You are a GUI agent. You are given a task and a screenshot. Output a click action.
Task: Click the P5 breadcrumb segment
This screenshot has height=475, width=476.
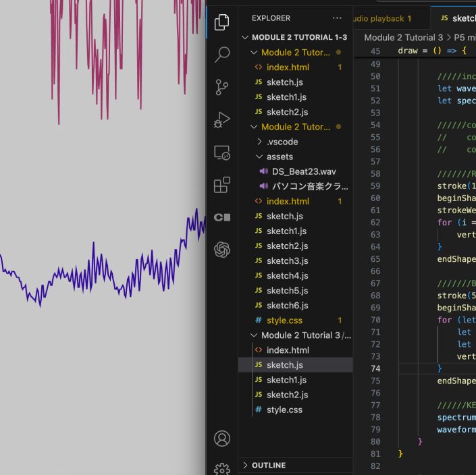465,37
